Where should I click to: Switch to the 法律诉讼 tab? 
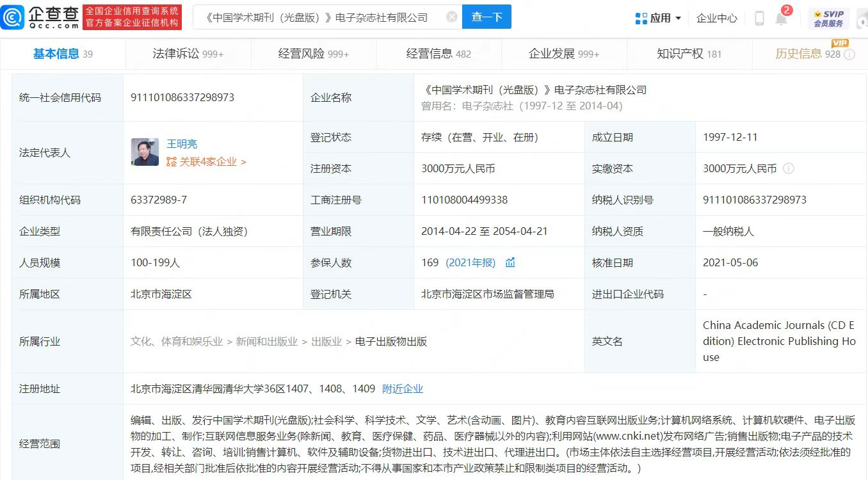pos(188,54)
